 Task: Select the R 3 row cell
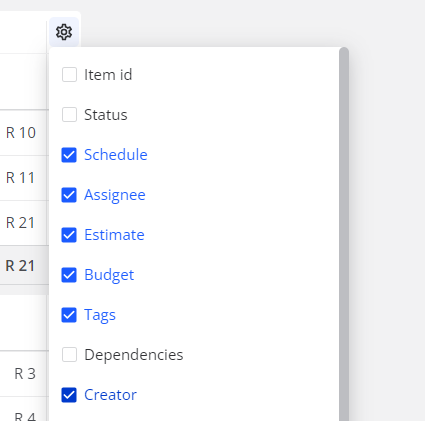point(25,374)
